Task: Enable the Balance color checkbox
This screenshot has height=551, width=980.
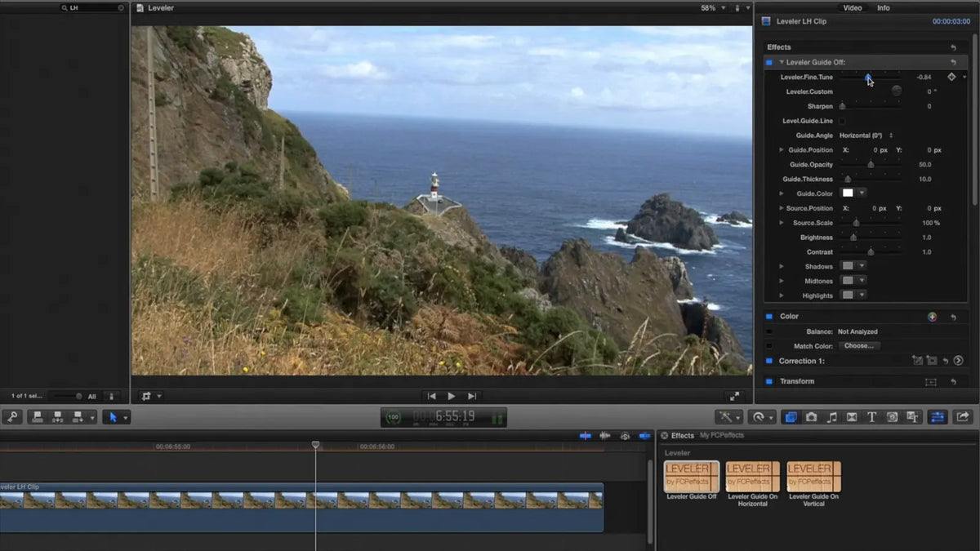Action: click(768, 331)
